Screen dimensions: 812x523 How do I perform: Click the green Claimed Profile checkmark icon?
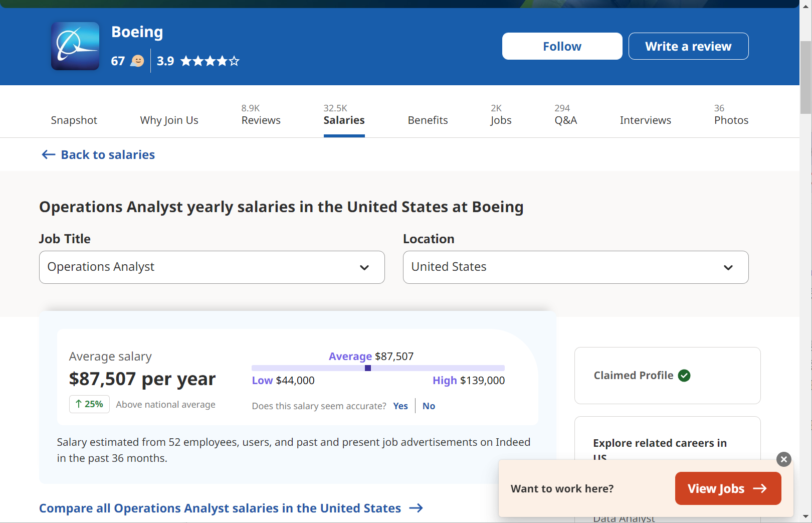[x=684, y=376]
